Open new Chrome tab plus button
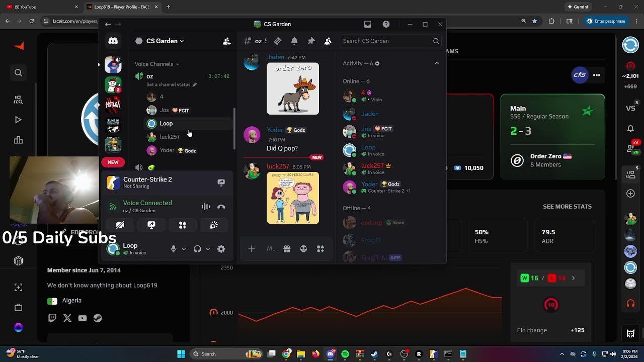This screenshot has width=644, height=362. pyautogui.click(x=168, y=7)
